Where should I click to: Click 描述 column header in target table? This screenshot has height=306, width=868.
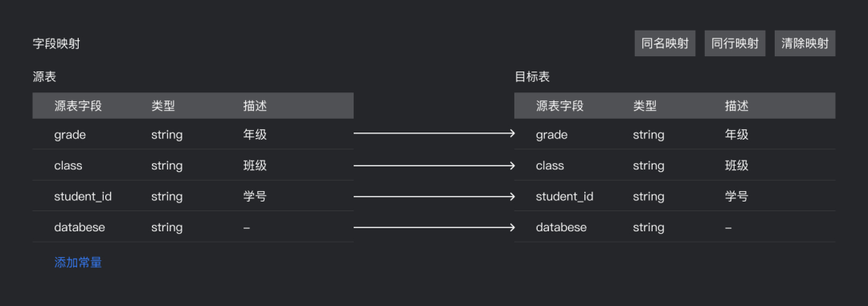(737, 106)
